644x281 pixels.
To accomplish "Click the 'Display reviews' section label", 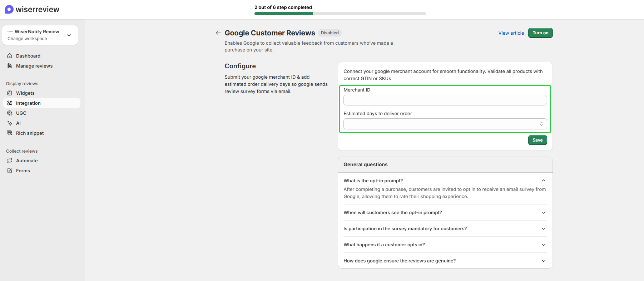I will 22,84.
